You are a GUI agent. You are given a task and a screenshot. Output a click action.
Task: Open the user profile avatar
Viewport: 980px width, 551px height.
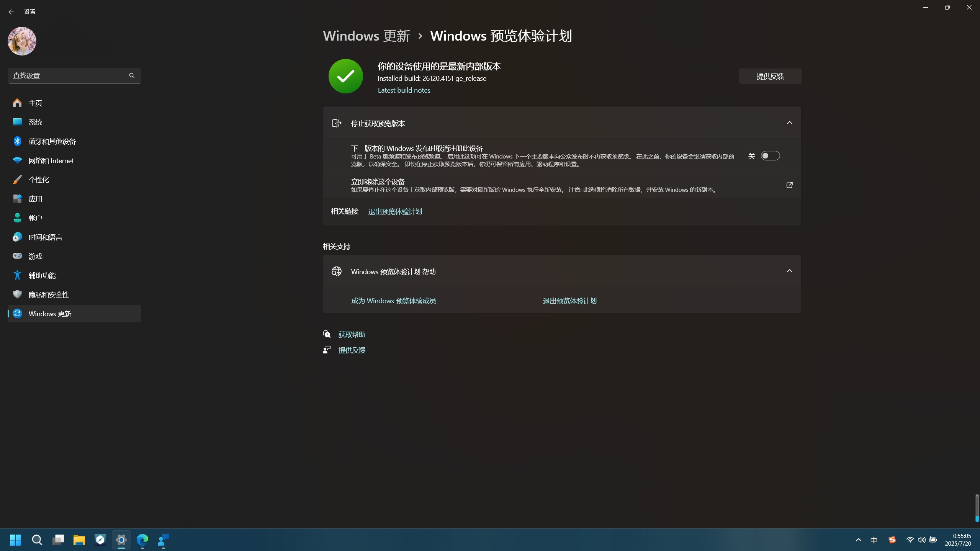[22, 41]
